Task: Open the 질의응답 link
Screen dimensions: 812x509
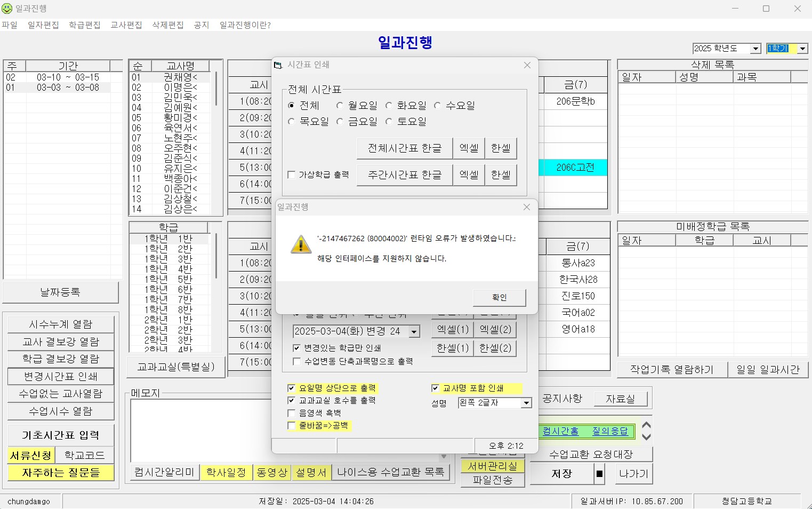Action: pyautogui.click(x=610, y=431)
